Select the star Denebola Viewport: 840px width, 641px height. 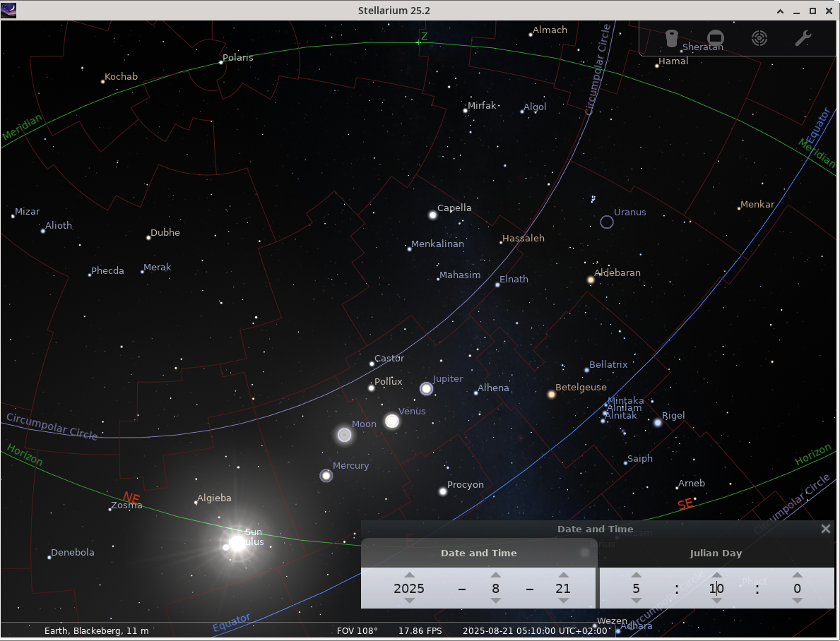coord(49,558)
